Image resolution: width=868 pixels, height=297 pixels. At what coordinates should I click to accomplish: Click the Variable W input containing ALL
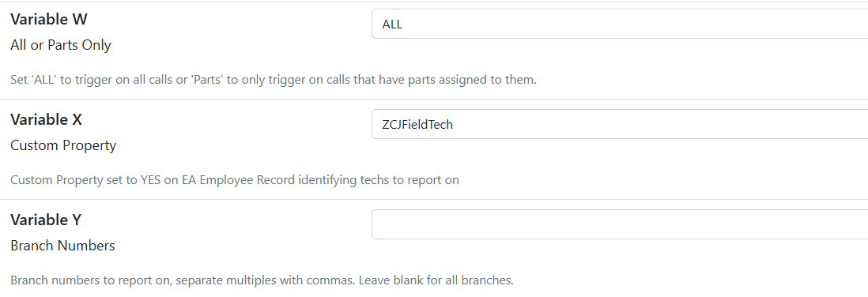click(620, 24)
